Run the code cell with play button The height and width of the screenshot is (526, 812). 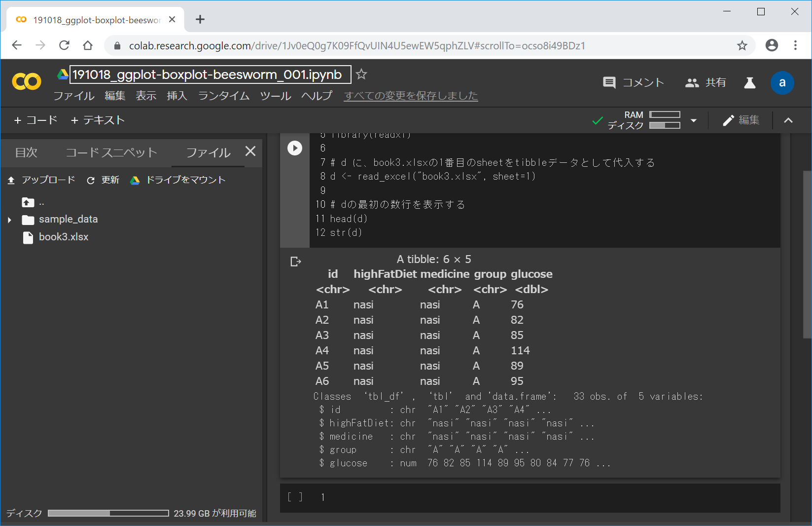(295, 148)
